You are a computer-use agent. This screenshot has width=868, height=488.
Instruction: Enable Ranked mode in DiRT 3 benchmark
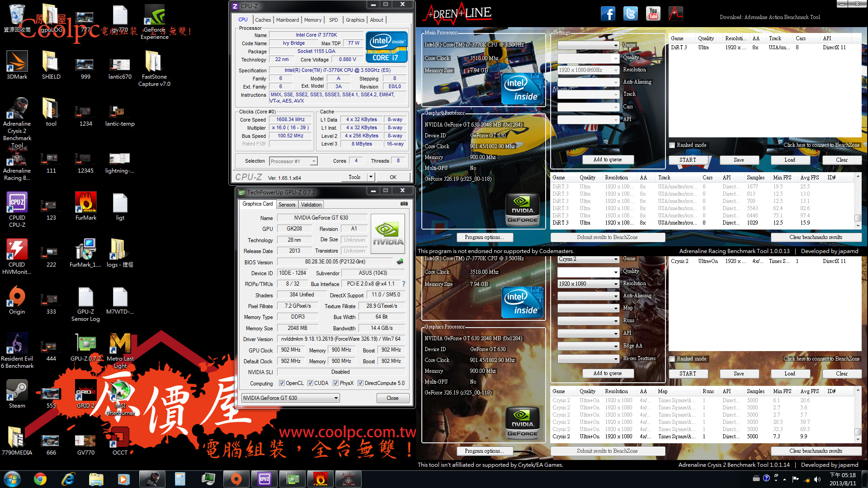point(672,145)
